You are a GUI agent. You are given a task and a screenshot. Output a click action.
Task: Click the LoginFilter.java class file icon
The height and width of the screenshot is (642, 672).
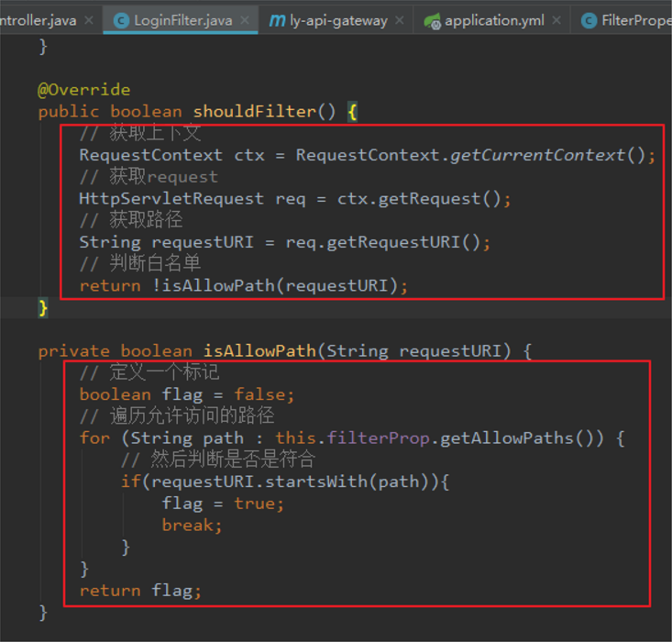pyautogui.click(x=121, y=20)
